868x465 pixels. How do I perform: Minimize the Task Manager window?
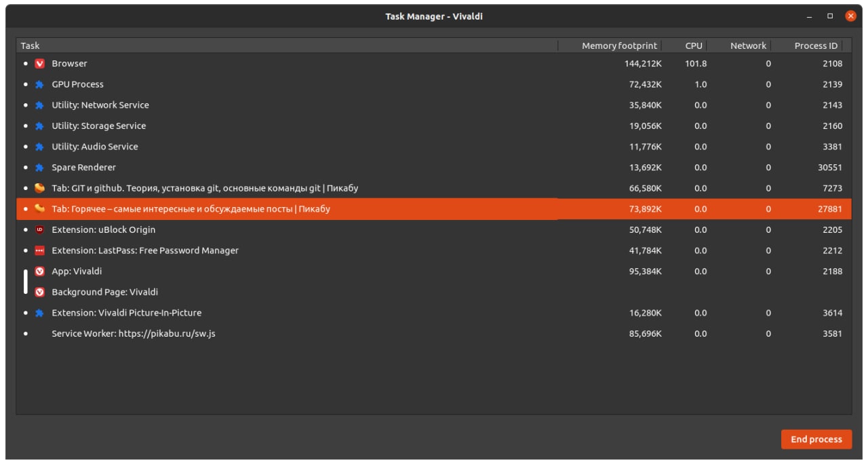pos(809,16)
